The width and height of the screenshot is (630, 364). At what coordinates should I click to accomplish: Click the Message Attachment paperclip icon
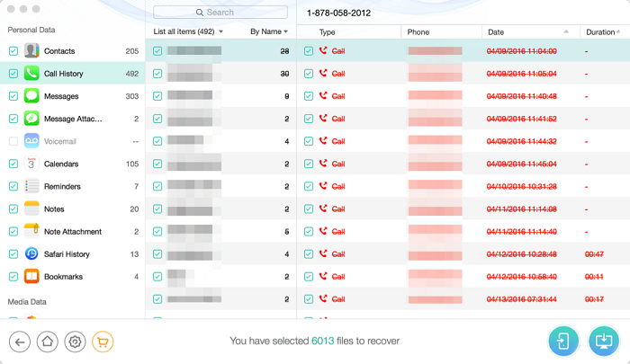click(31, 119)
